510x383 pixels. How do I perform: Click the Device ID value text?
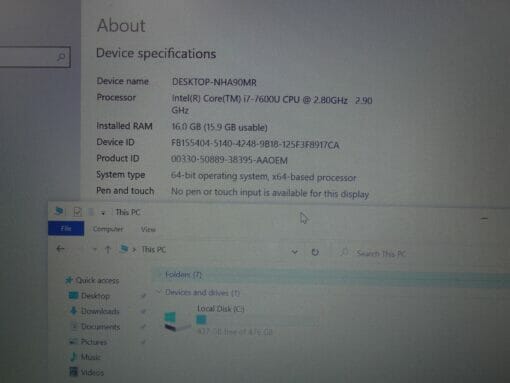point(255,144)
